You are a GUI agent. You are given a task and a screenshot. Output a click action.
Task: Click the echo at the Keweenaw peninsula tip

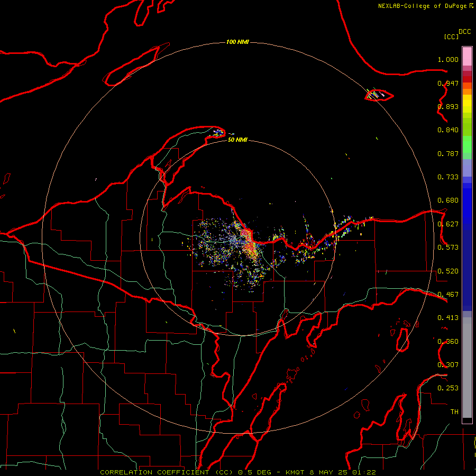coord(219,132)
